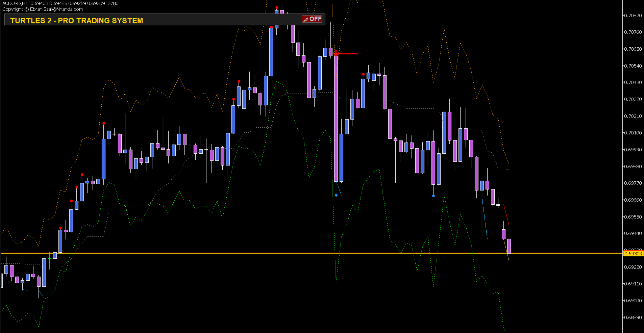Click the tall magenta candle under the red arrow
Screen dimensions: 644x333
[336, 118]
